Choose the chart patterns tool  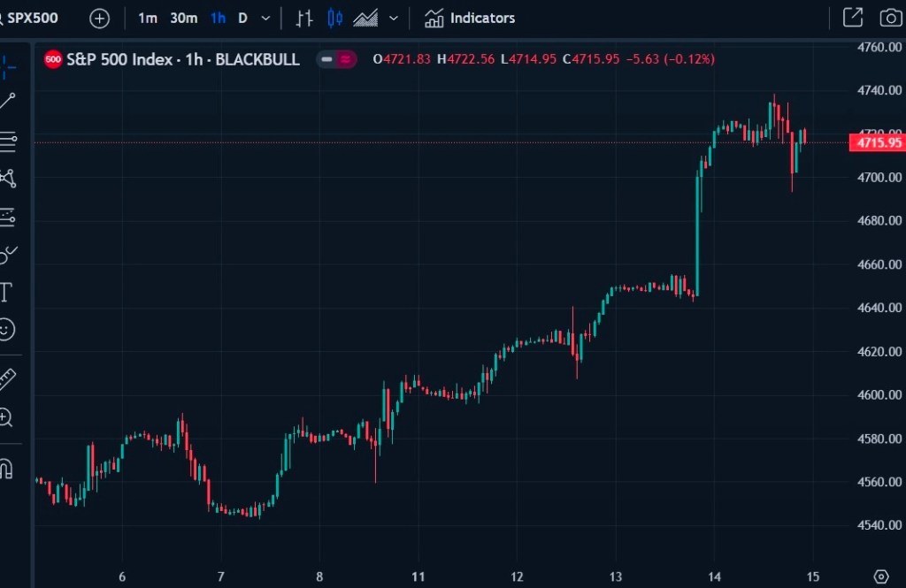pyautogui.click(x=7, y=179)
